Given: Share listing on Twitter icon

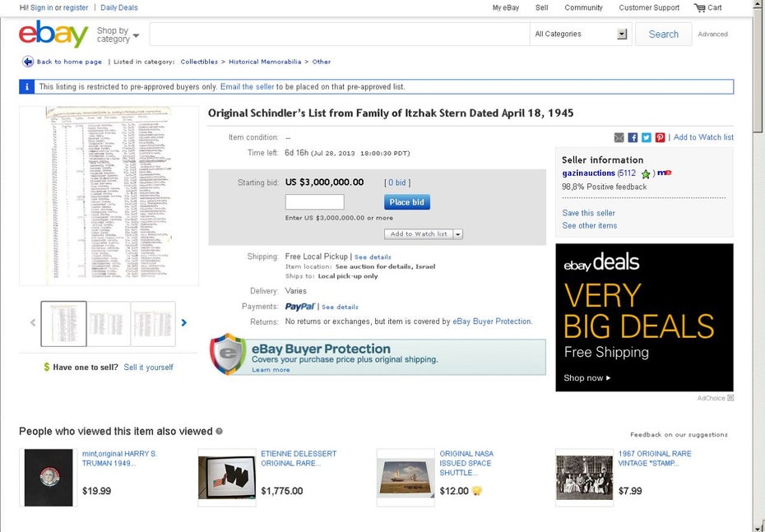Looking at the screenshot, I should point(647,137).
